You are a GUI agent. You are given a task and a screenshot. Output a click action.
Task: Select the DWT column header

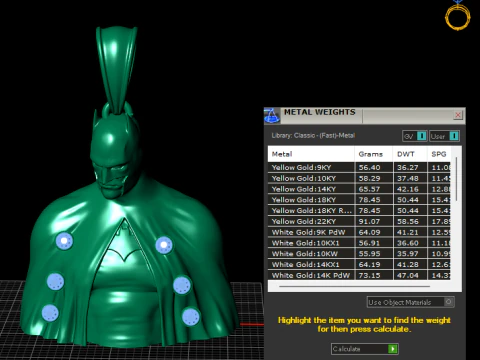[410, 154]
